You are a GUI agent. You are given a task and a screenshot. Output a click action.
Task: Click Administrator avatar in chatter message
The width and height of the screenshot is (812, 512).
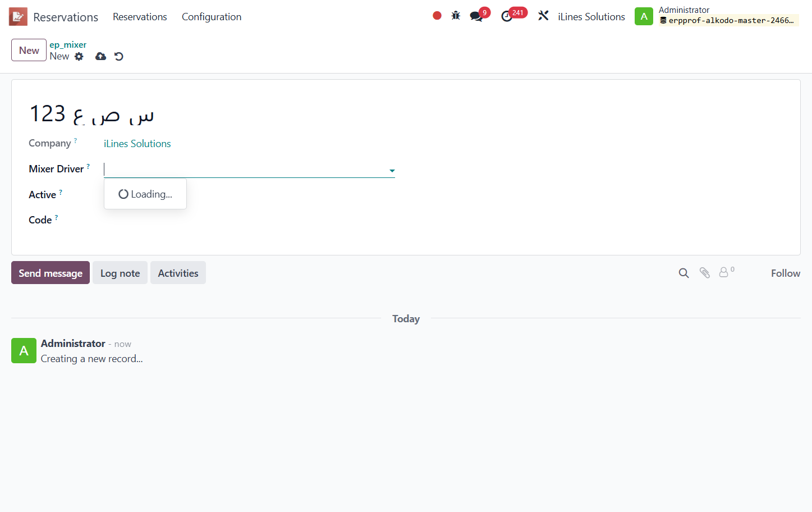point(24,350)
